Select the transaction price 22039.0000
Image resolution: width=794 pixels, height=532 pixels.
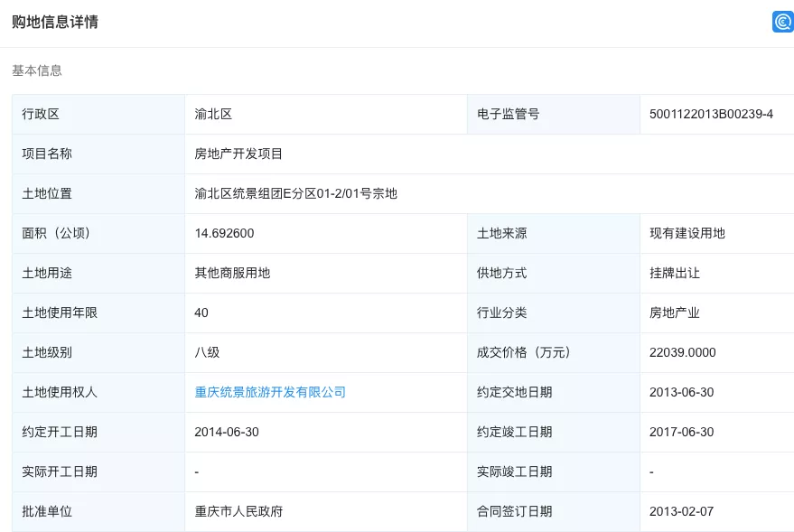[x=682, y=352]
